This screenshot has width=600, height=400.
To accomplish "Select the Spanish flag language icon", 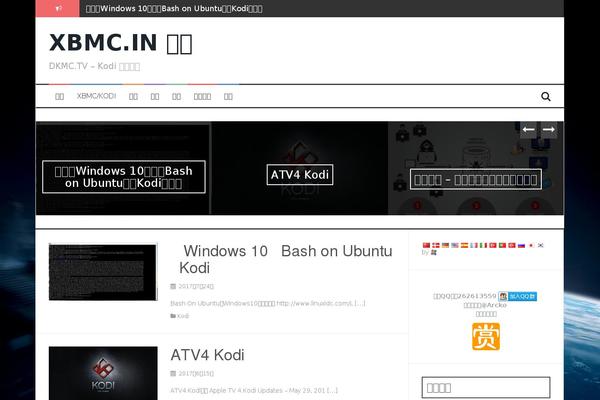I will pyautogui.click(x=465, y=245).
